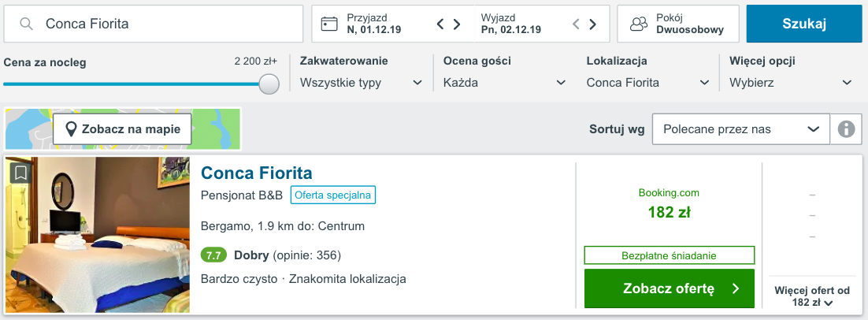Open Więcej opcji Wybierz dropdown
The image size is (868, 320).
[x=791, y=83]
